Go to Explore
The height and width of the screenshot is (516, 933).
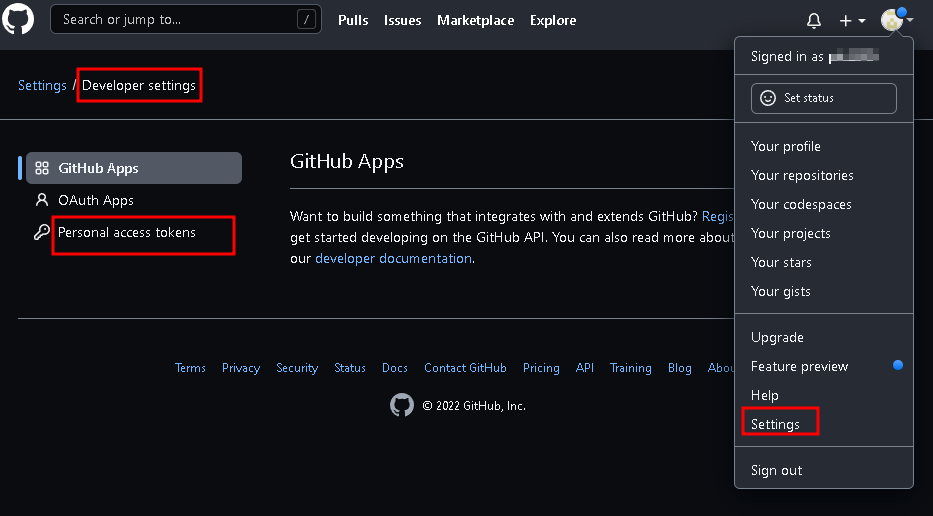coord(553,20)
